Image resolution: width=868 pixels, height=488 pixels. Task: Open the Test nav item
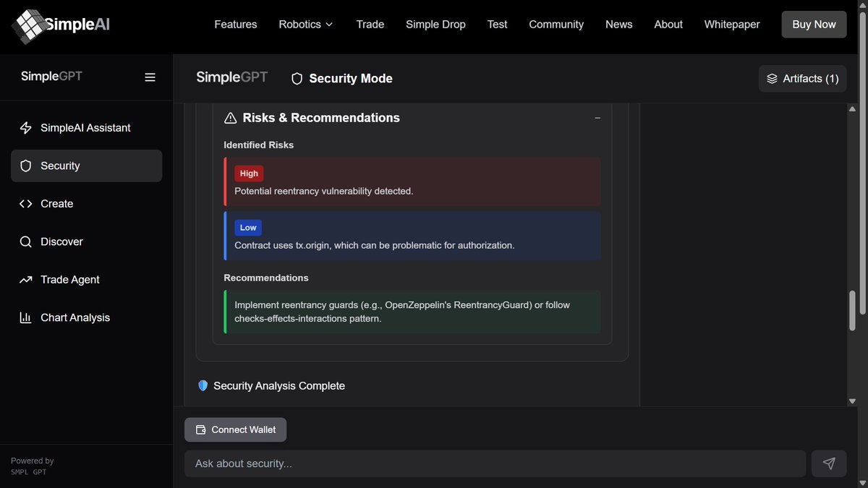click(x=498, y=25)
